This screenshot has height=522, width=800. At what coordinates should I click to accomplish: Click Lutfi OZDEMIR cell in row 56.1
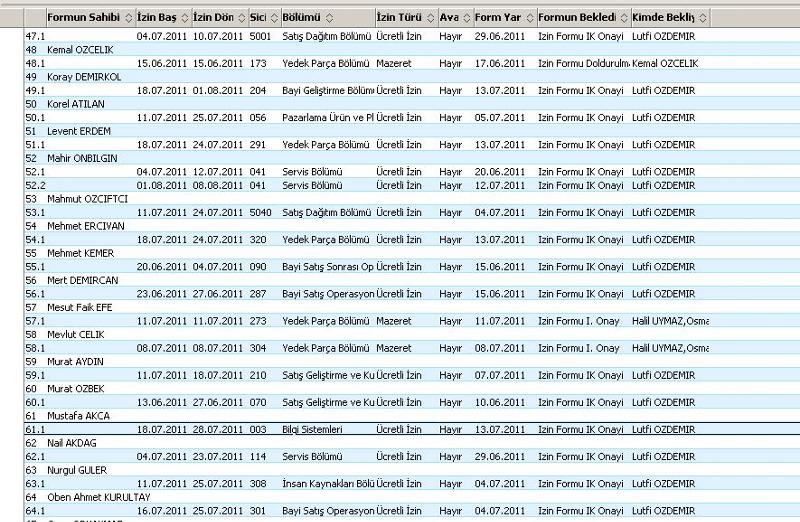[x=664, y=294]
